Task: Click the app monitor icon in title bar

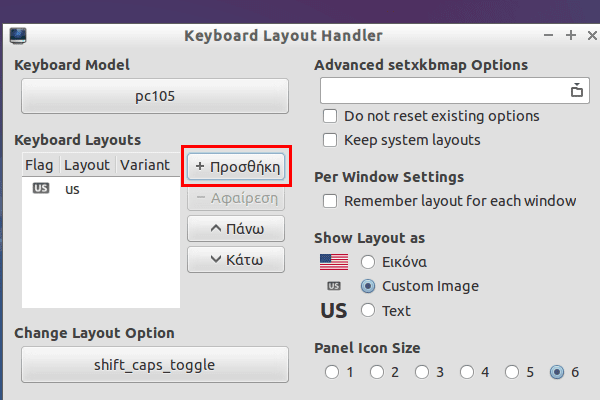Action: point(18,36)
